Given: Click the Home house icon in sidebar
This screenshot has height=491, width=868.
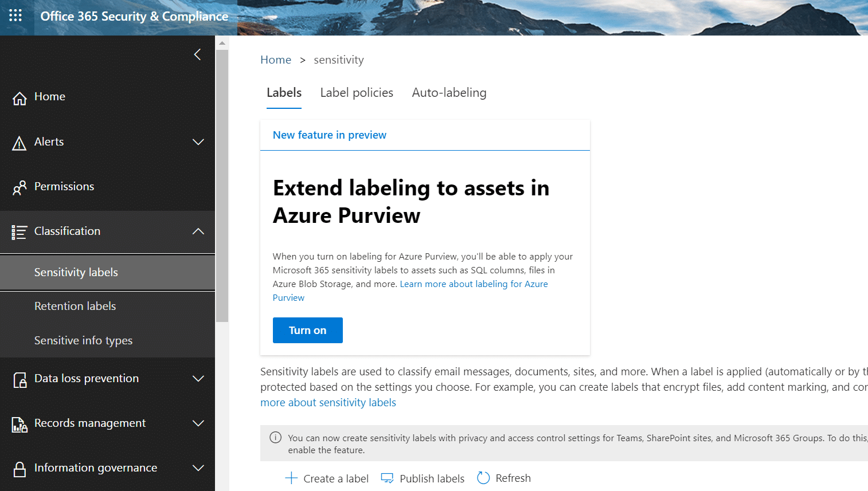Looking at the screenshot, I should point(19,99).
